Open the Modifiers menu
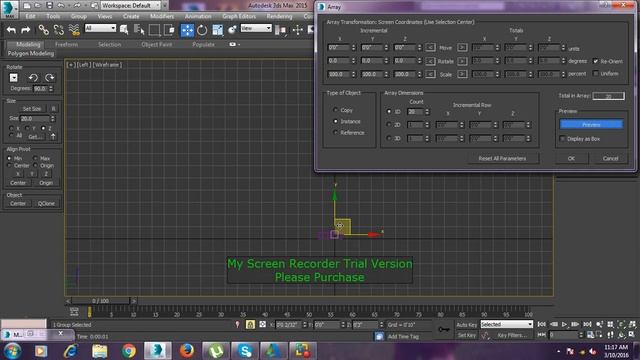The width and height of the screenshot is (640, 360). click(x=162, y=16)
